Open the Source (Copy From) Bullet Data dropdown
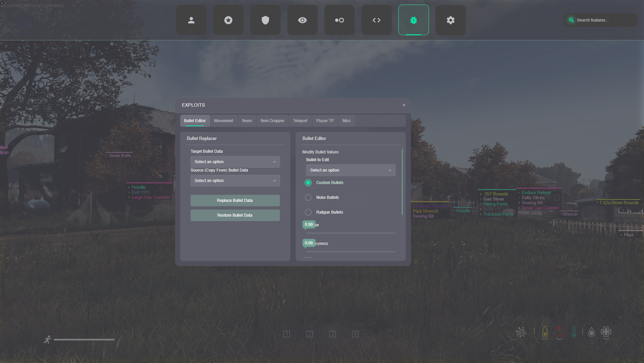Image resolution: width=644 pixels, height=363 pixels. pyautogui.click(x=235, y=181)
